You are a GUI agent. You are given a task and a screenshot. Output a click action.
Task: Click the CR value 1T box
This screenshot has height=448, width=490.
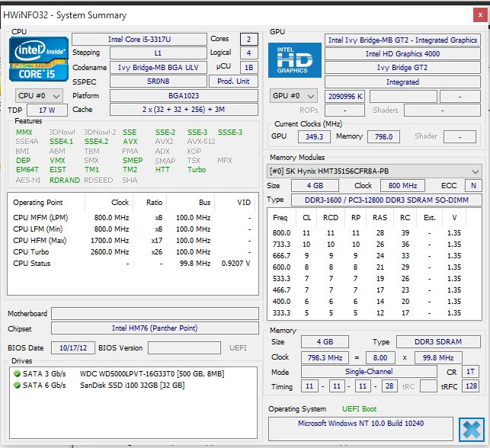470,372
